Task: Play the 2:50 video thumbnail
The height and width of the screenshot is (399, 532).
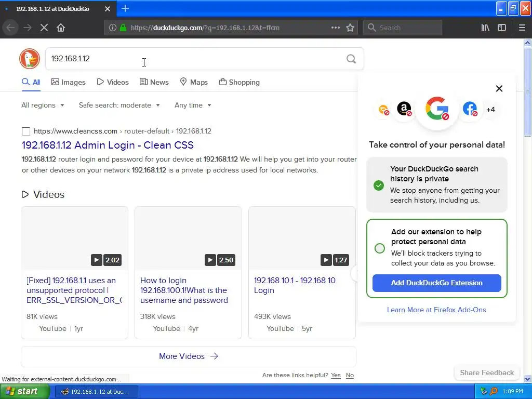Action: 188,238
